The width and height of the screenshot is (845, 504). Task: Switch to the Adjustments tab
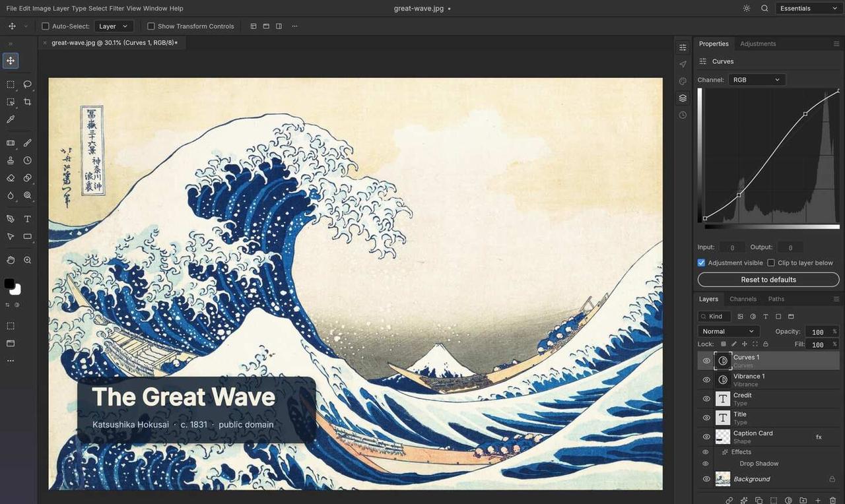pos(758,44)
